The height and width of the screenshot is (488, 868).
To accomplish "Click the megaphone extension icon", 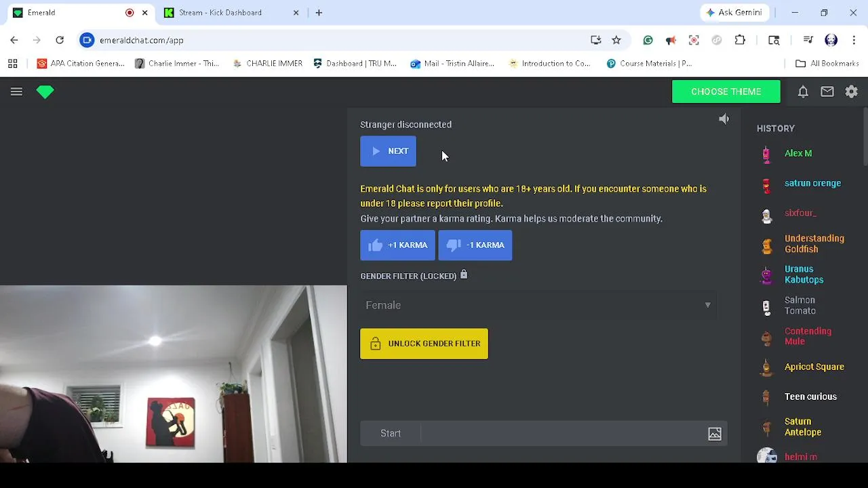I will tap(671, 40).
